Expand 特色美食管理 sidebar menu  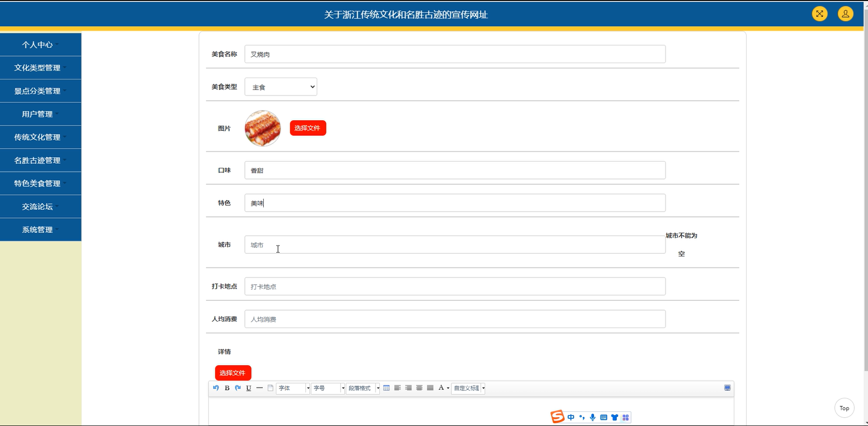coord(40,183)
